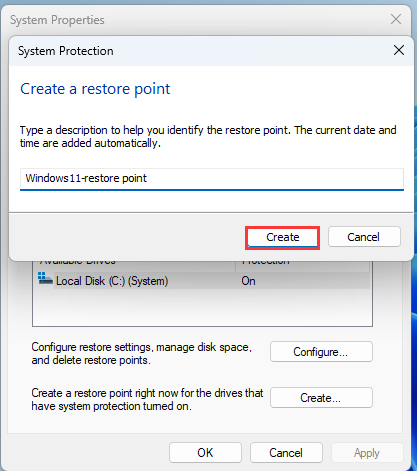Close the System Properties window with X
417x471 pixels.
pyautogui.click(x=396, y=19)
